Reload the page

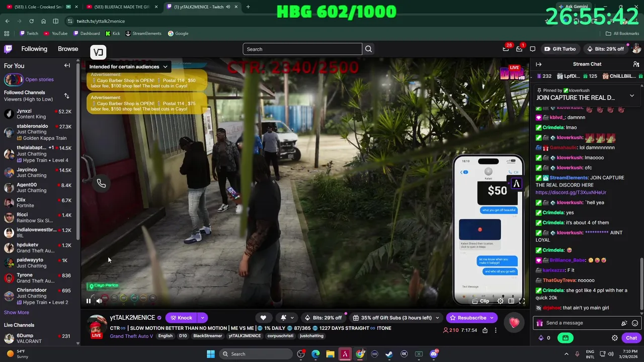pyautogui.click(x=31, y=21)
